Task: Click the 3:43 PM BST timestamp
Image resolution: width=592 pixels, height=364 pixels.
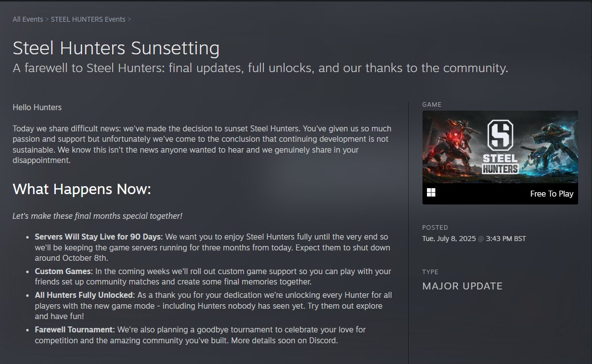Action: click(x=506, y=239)
